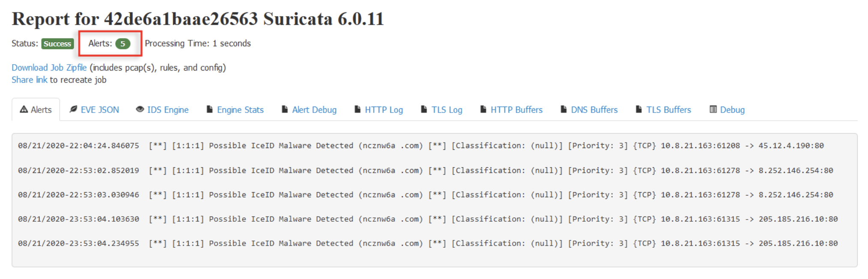Image resolution: width=868 pixels, height=279 pixels.
Task: Click the warning triangle icon on Alerts tab
Action: click(24, 110)
